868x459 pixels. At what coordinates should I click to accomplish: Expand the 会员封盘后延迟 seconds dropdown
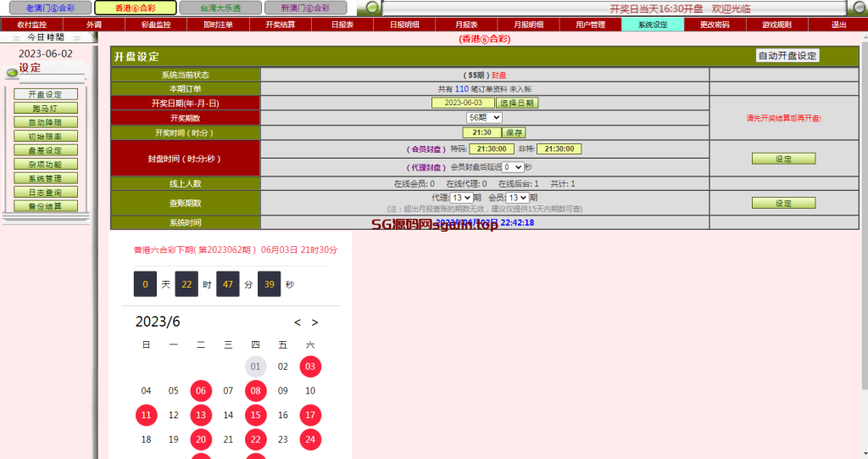pos(513,167)
